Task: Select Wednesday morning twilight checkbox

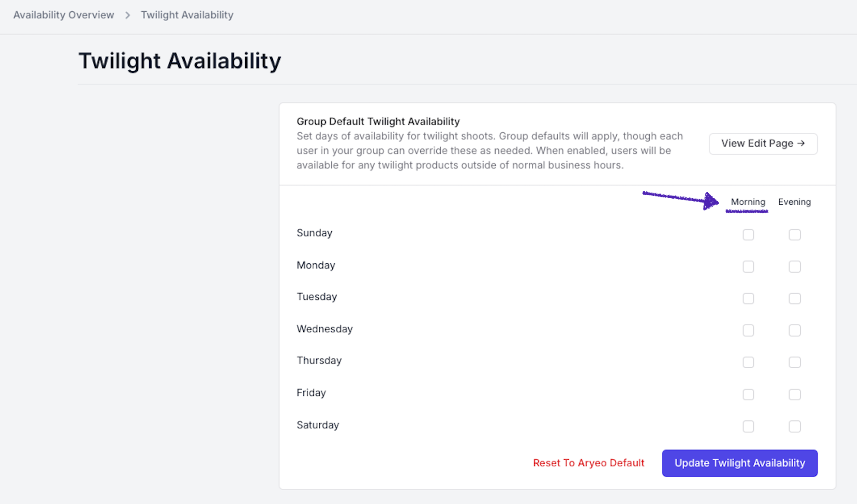Action: pyautogui.click(x=748, y=331)
